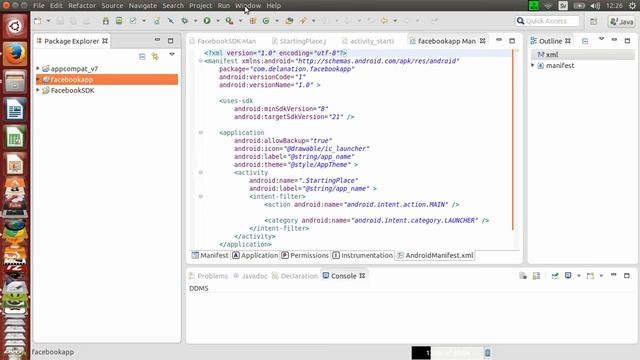Open the Navigate menu

[x=142, y=6]
